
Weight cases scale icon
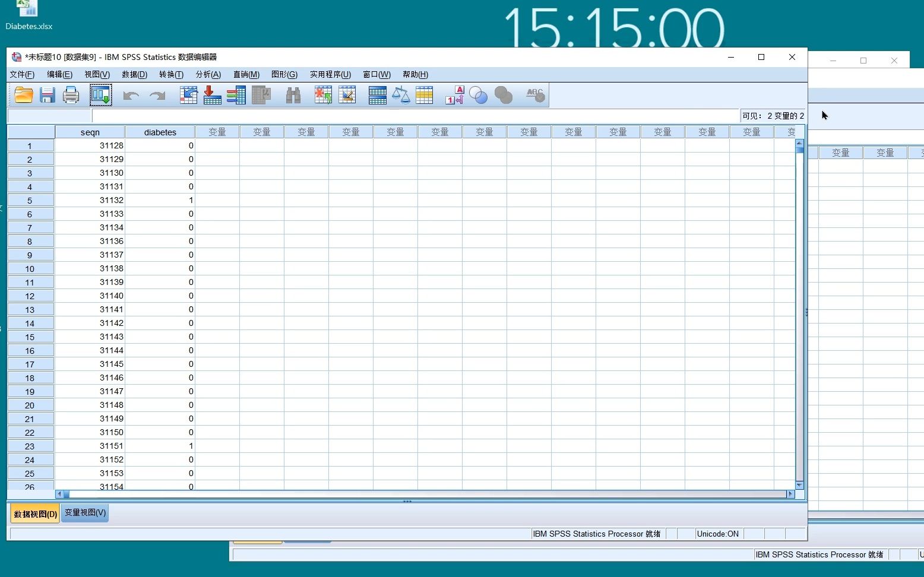[x=401, y=95]
